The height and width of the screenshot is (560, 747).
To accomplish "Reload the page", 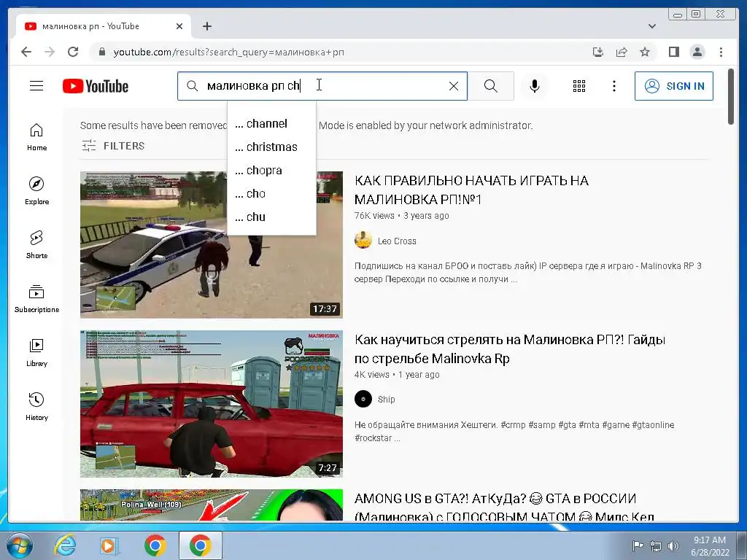I will [73, 52].
